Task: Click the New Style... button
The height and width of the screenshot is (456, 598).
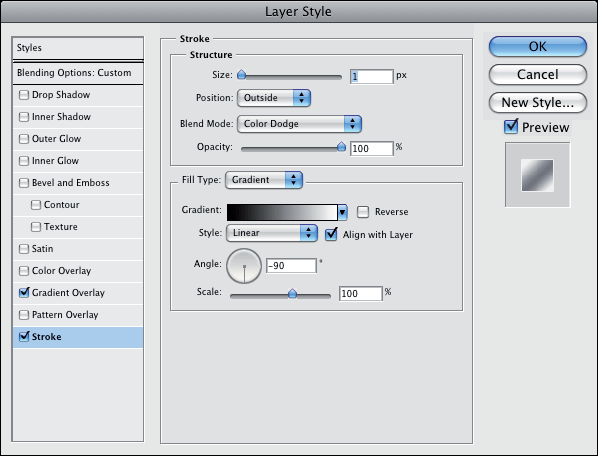Action: [537, 103]
